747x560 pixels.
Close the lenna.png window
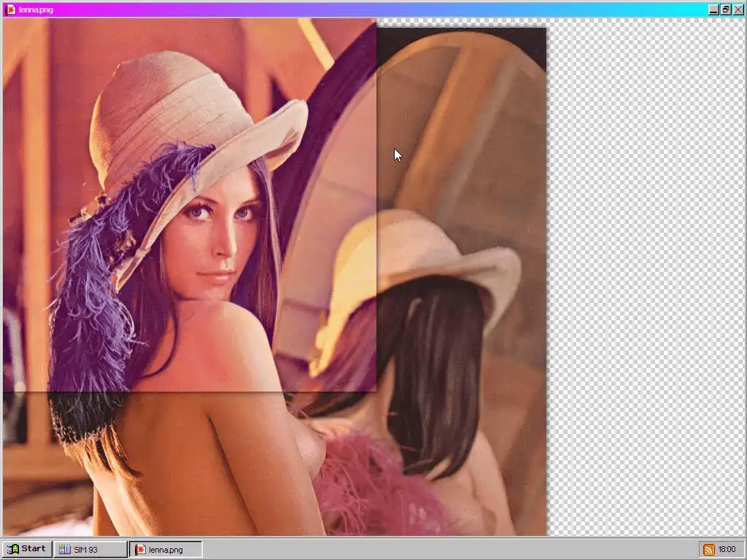[738, 9]
